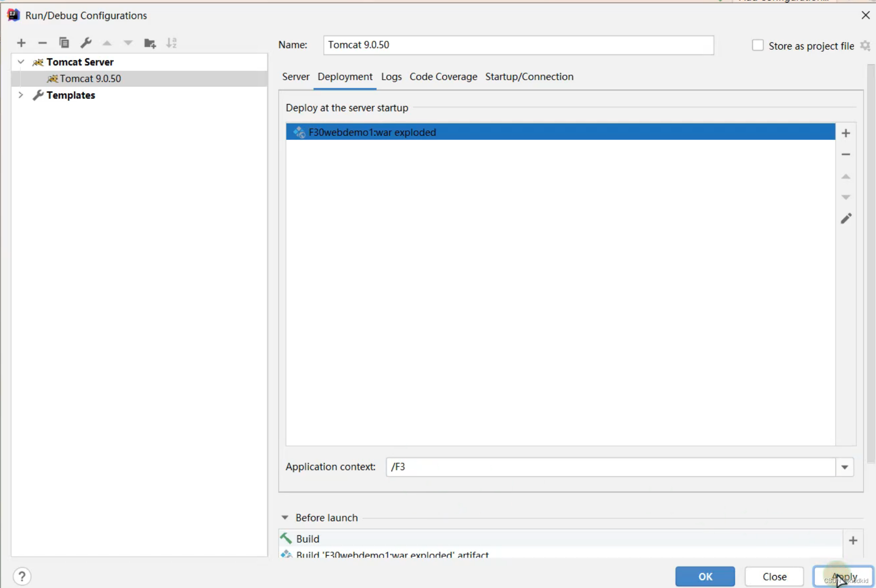This screenshot has height=588, width=876.
Task: Sort configurations alphabetically
Action: tap(171, 43)
